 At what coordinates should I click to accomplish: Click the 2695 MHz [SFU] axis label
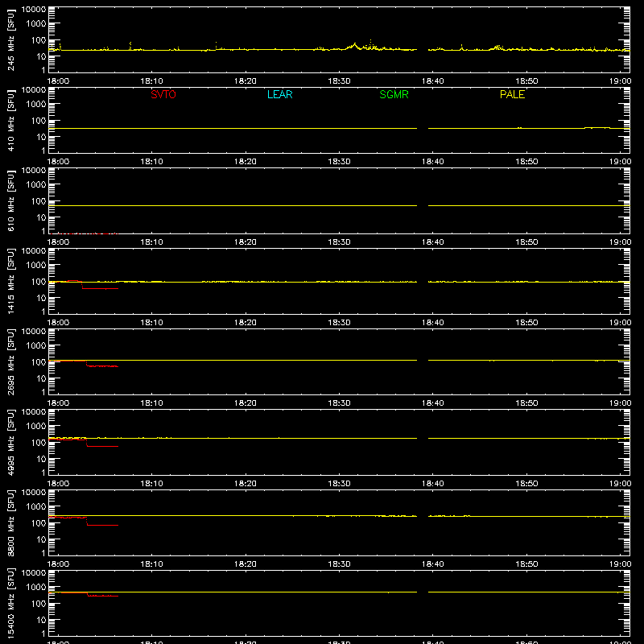point(11,361)
